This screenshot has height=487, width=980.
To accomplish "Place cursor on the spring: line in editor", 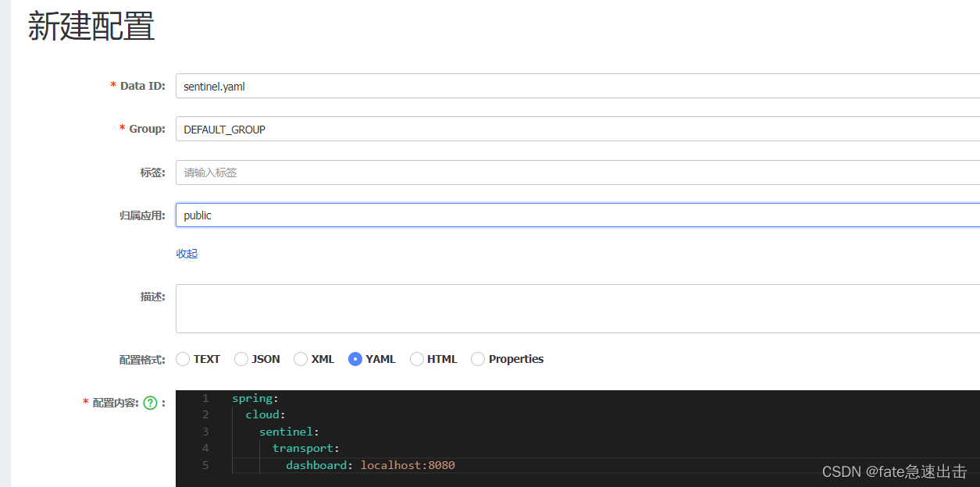I will pyautogui.click(x=250, y=398).
